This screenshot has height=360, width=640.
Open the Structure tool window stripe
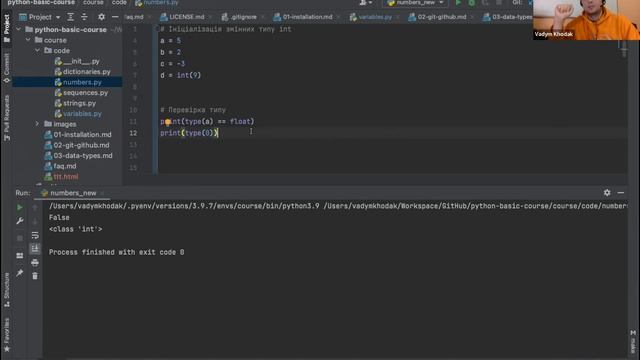pos(7,290)
